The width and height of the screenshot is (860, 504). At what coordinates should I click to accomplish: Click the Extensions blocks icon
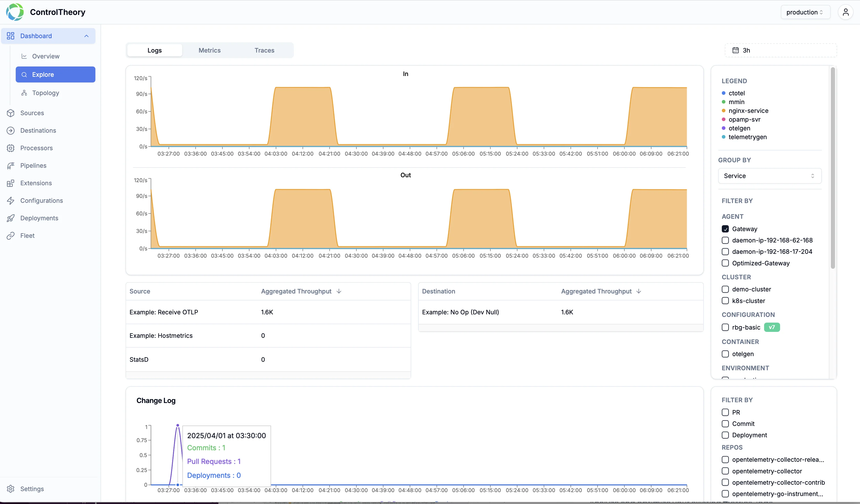tap(11, 183)
